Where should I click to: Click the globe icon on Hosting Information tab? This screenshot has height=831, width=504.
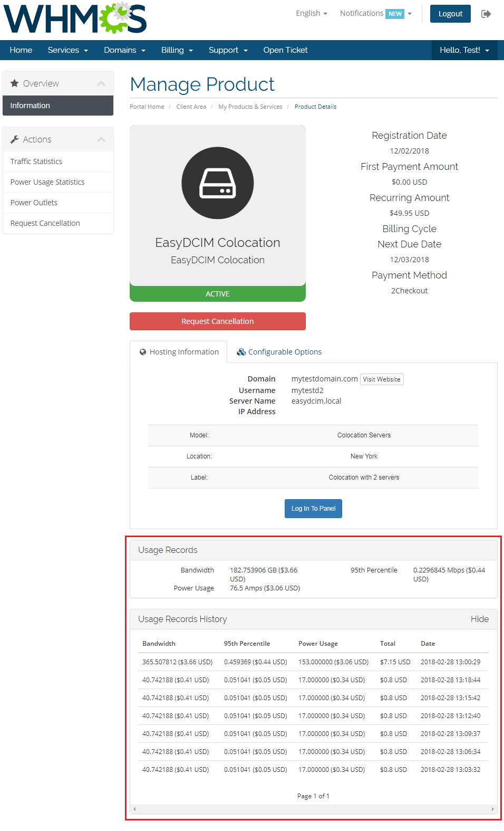coord(143,352)
